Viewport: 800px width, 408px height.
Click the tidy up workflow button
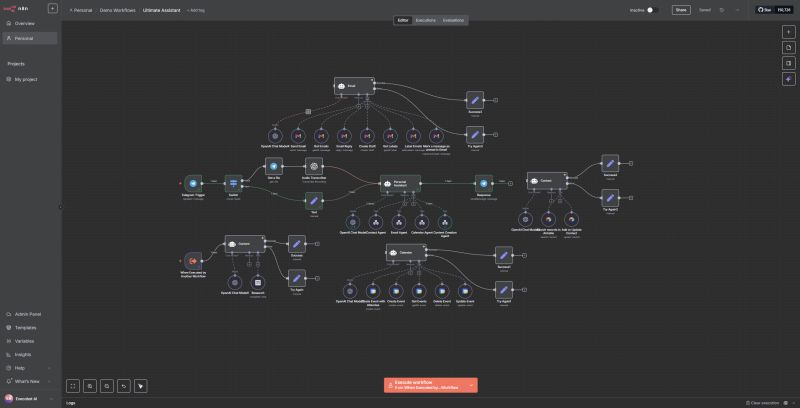tap(141, 386)
